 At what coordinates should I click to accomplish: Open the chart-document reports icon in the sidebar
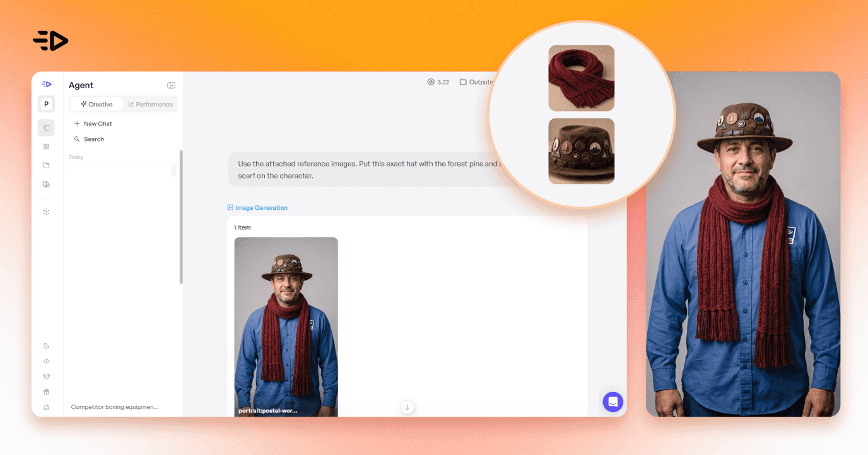(x=46, y=184)
